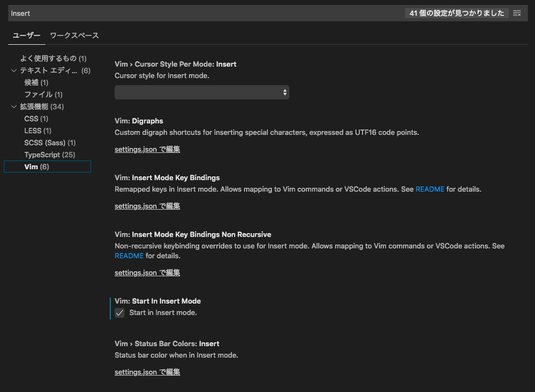Image resolution: width=535 pixels, height=392 pixels.
Task: Click Vim: Insert Mode Key Bindings title
Action: coord(167,178)
